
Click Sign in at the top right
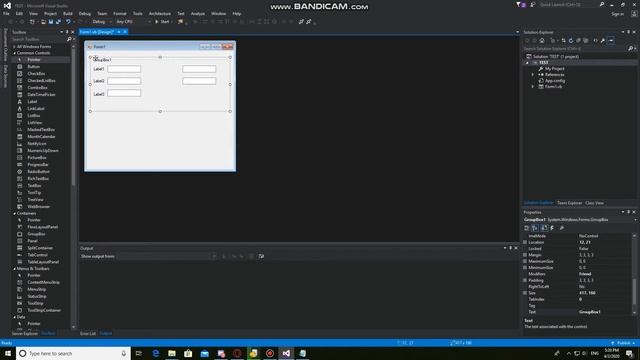coord(617,14)
